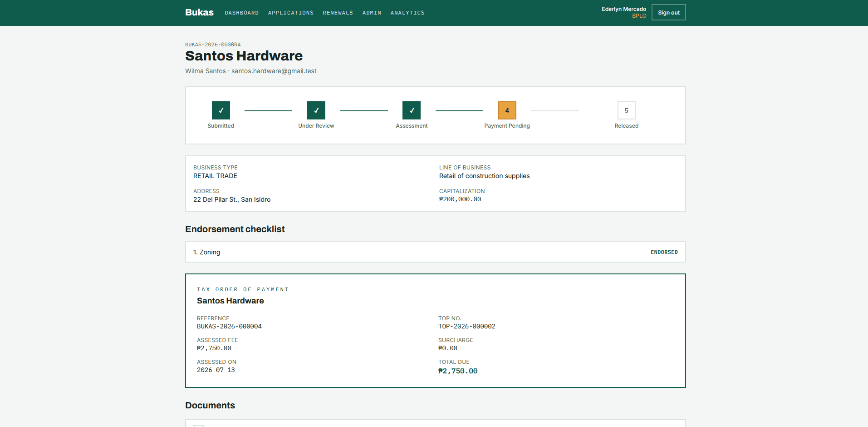
Task: Go to Applications in the nav
Action: pyautogui.click(x=290, y=13)
